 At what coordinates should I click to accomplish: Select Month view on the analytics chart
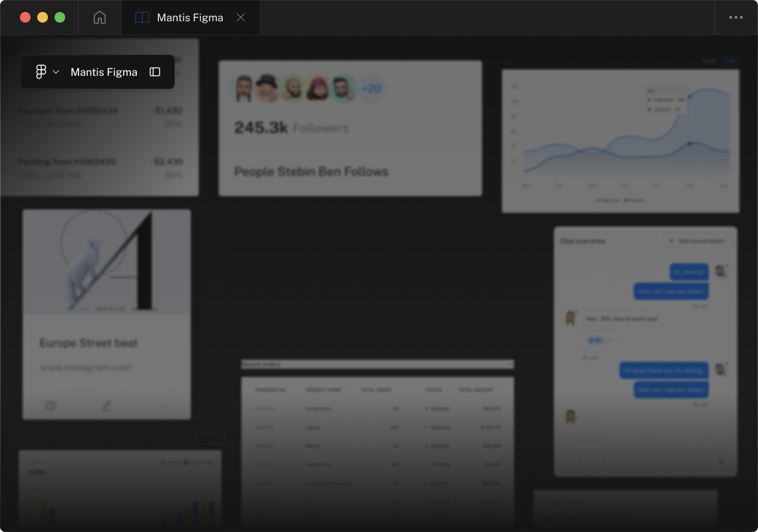(709, 61)
